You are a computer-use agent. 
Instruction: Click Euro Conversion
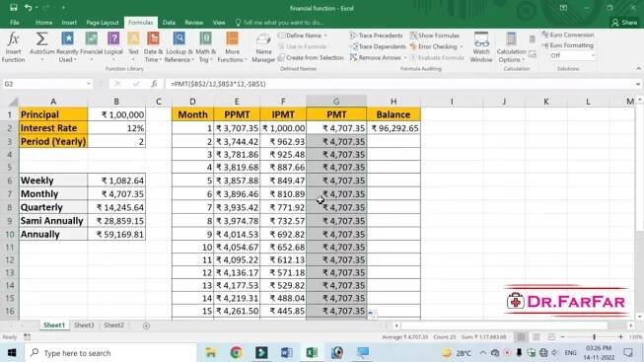pos(568,35)
